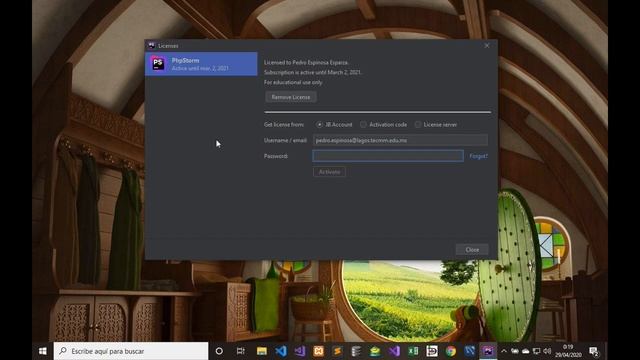
Task: Open the Forgot? password link
Action: point(478,156)
